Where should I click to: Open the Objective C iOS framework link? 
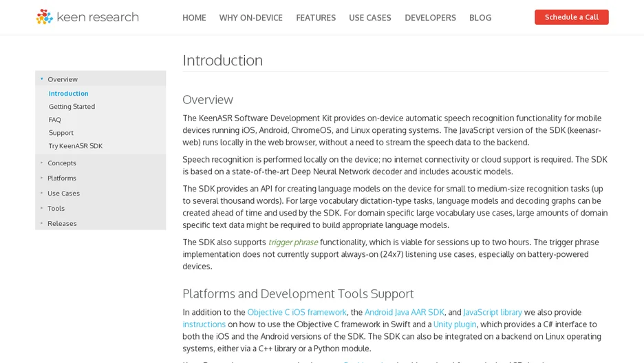297,312
